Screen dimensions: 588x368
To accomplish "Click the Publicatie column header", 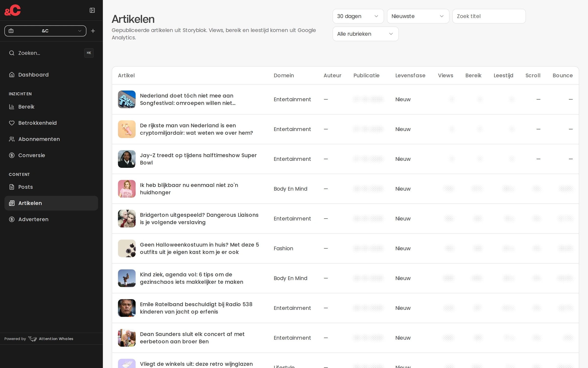I will tap(366, 76).
